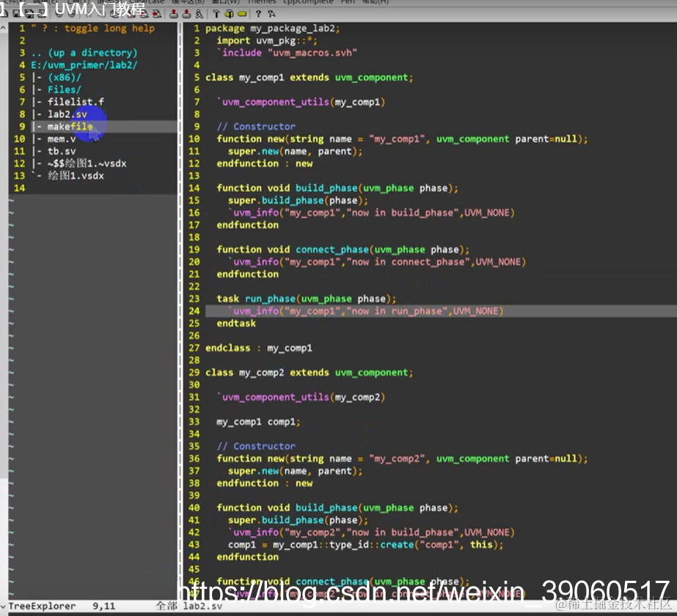Expand the (x86)/ directory
The image size is (677, 616).
coord(65,77)
